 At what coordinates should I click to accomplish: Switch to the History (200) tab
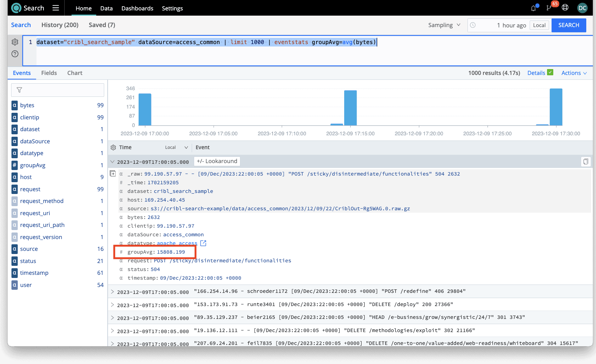60,25
